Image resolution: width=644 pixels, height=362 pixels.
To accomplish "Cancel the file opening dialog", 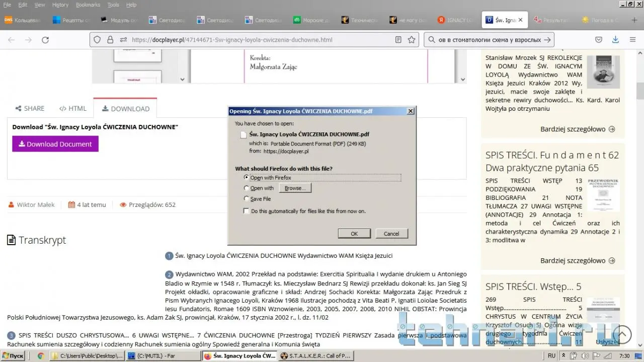I will [x=391, y=234].
